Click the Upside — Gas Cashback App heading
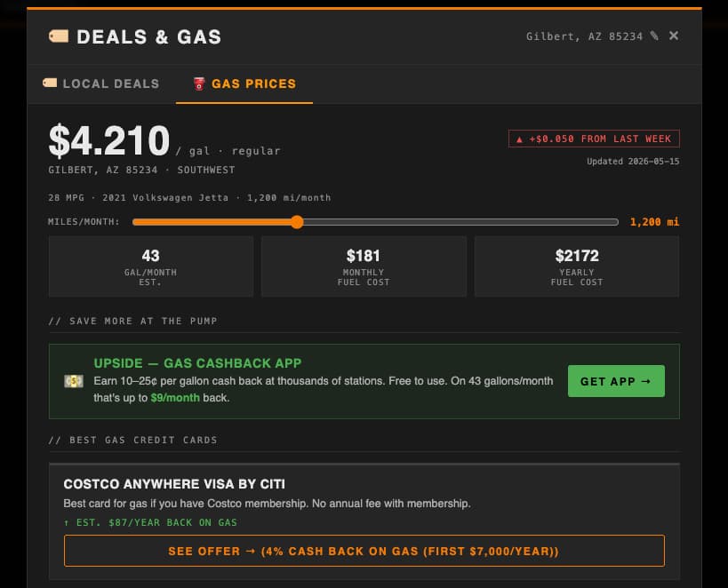728x588 pixels. coord(198,363)
